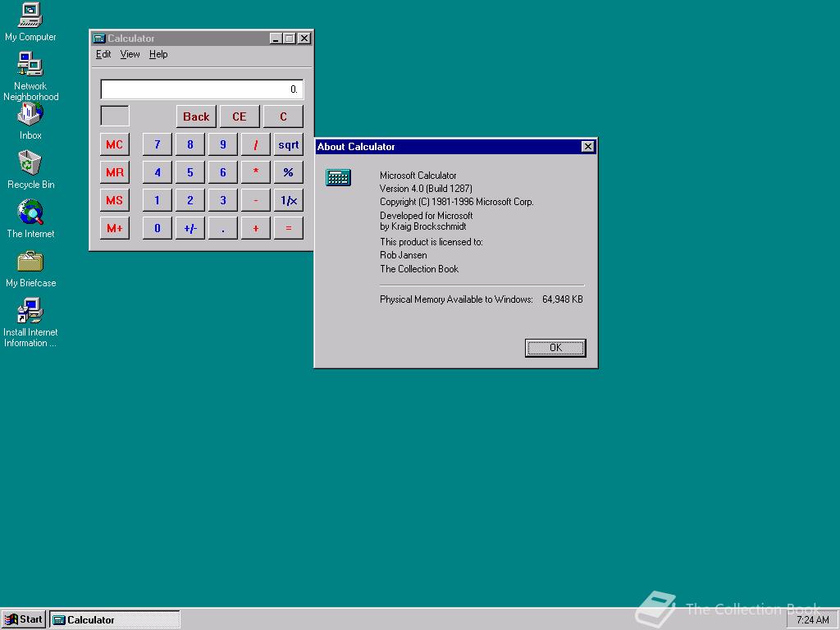Click the subtract (-) key

click(x=256, y=200)
